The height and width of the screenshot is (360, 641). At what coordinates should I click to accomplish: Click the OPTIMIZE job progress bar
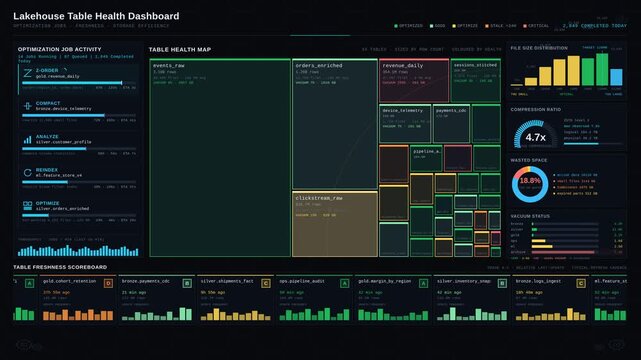tap(79, 215)
